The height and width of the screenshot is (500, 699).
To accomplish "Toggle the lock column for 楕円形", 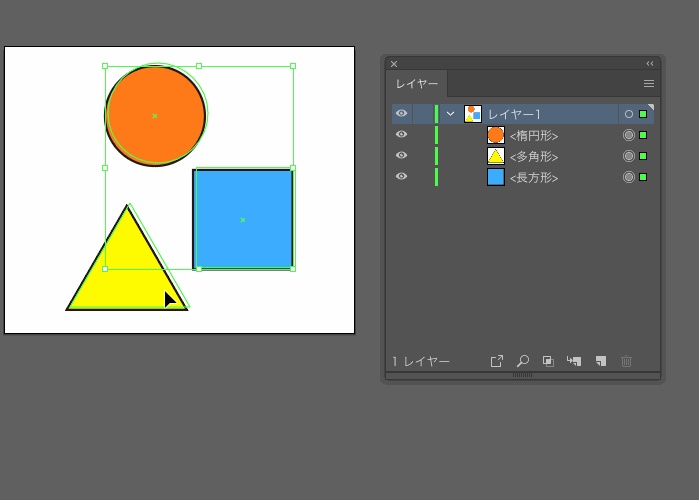I will coord(423,135).
